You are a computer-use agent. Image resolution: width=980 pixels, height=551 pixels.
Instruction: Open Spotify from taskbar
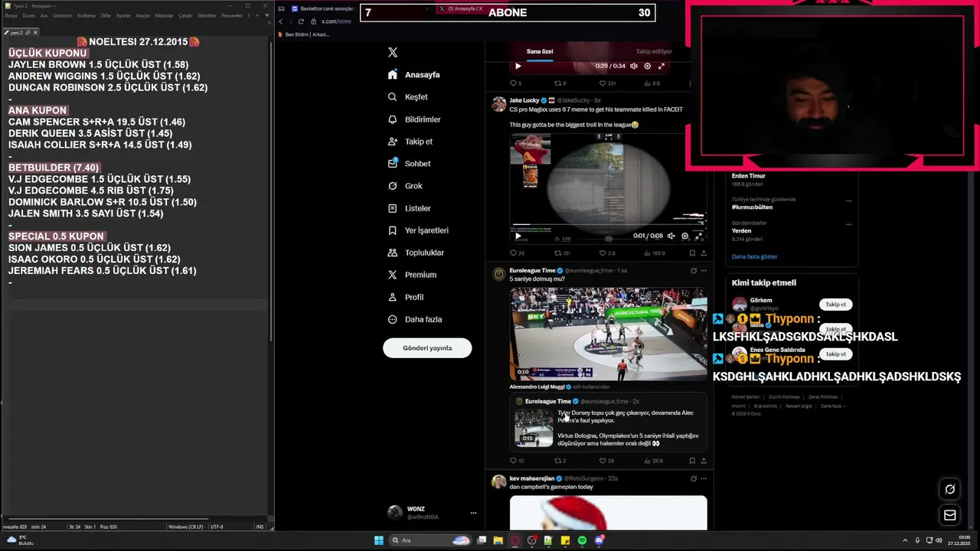point(582,540)
